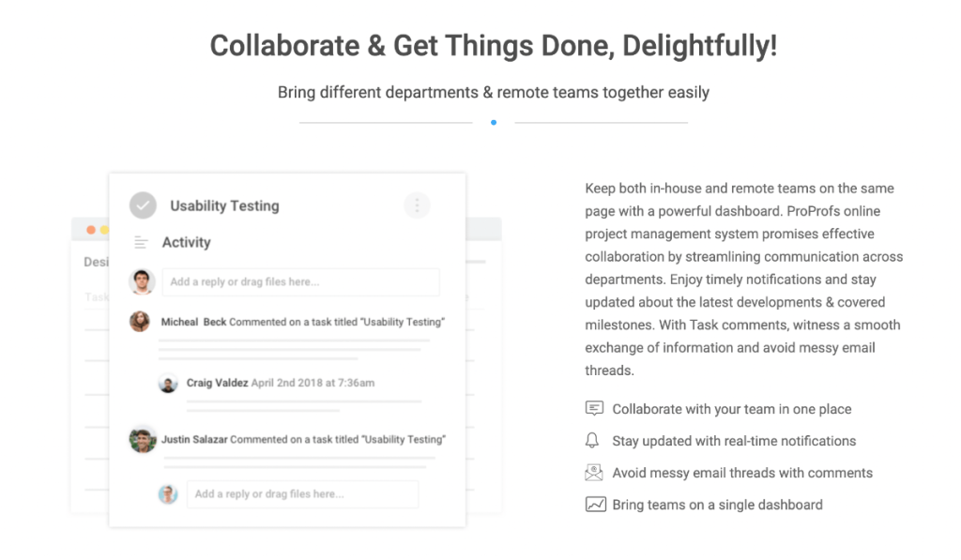Click Micheal Beck's avatar
Screen dimensions: 961x560
pos(140,322)
